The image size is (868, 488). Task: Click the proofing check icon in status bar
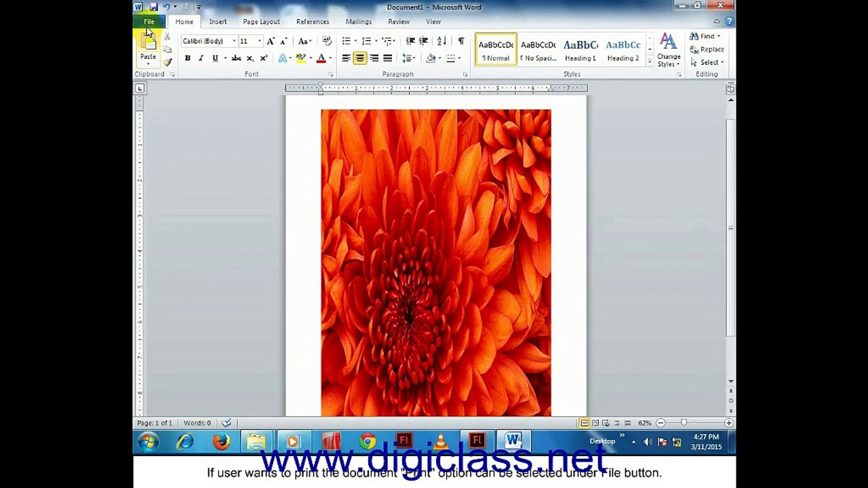pos(226,423)
